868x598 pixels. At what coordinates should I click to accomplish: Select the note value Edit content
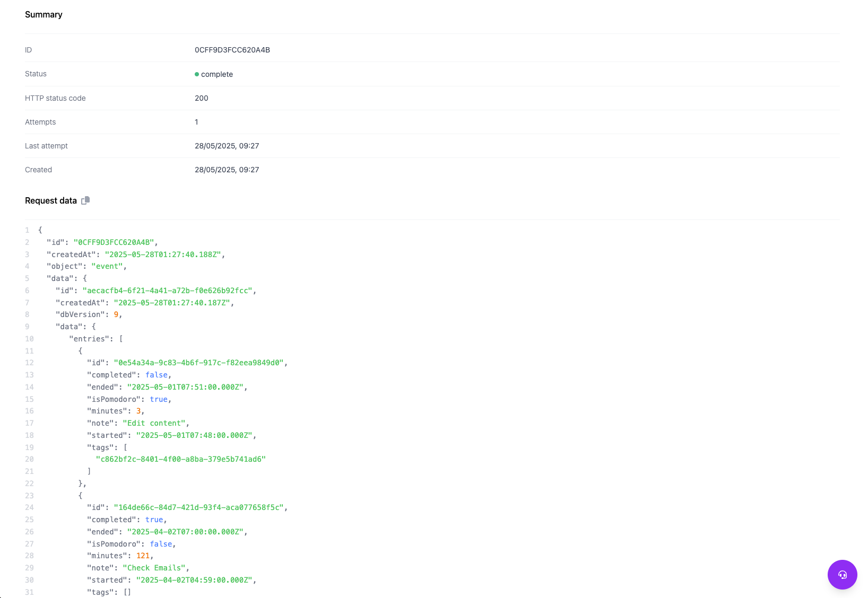tap(154, 423)
